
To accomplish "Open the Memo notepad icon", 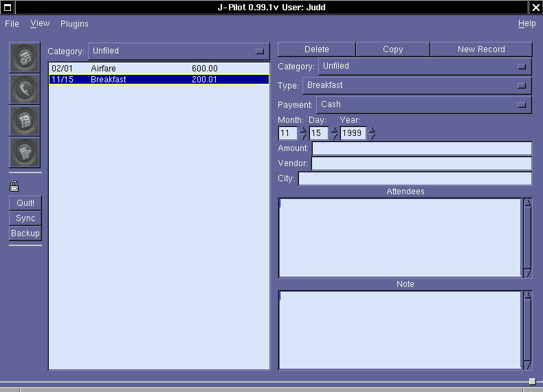I will tap(25, 152).
